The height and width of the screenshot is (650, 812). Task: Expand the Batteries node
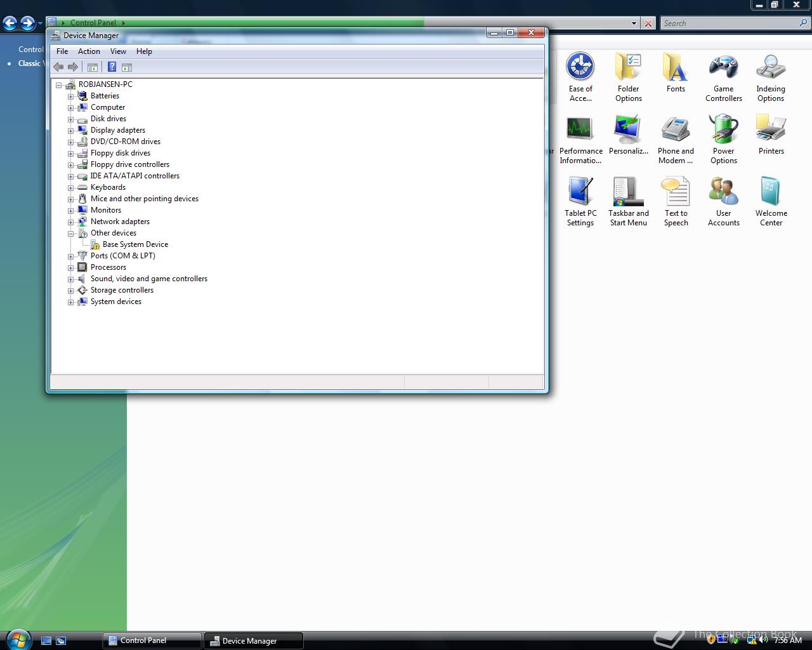pyautogui.click(x=71, y=96)
